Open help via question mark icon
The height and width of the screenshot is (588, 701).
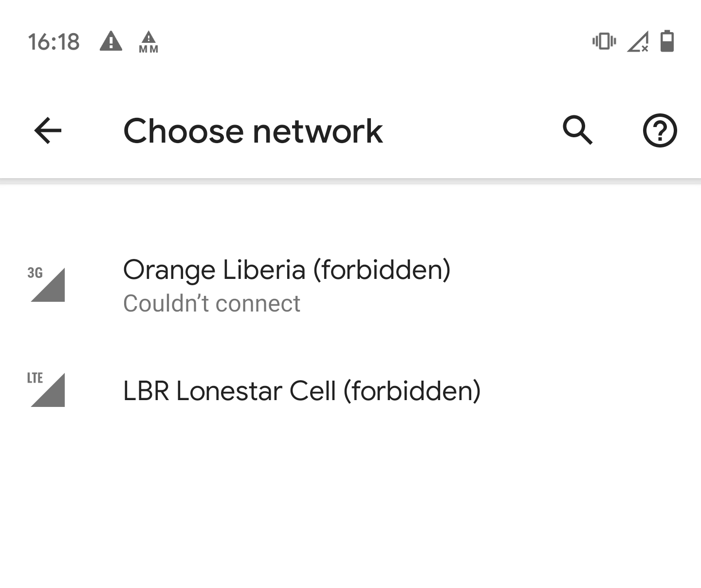click(660, 130)
